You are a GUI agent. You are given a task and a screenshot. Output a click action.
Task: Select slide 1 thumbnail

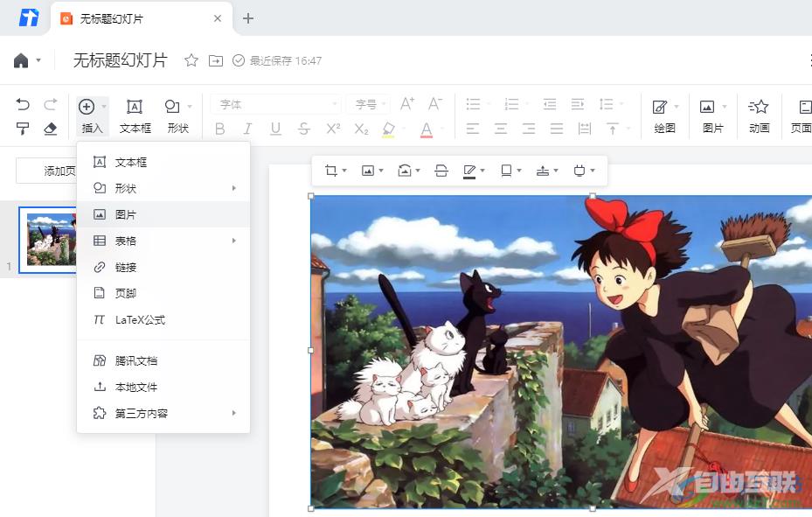coord(48,240)
